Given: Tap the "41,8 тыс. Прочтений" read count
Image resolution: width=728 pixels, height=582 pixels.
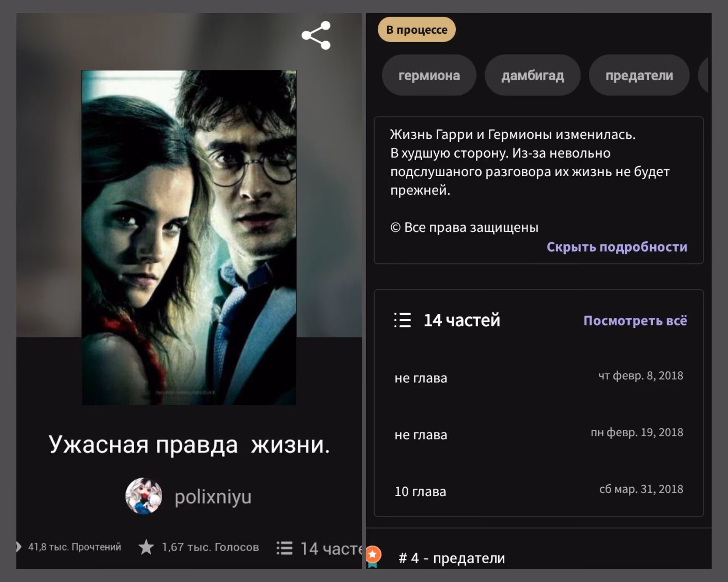Looking at the screenshot, I should point(75,547).
